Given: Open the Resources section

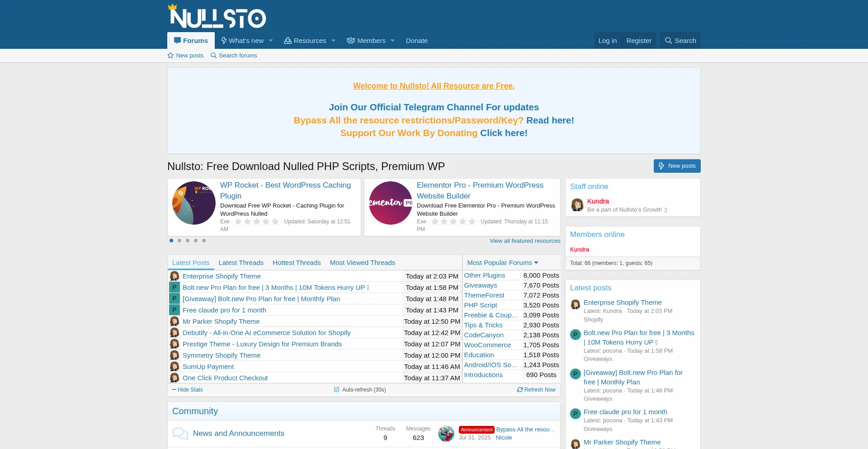Looking at the screenshot, I should pyautogui.click(x=305, y=41).
